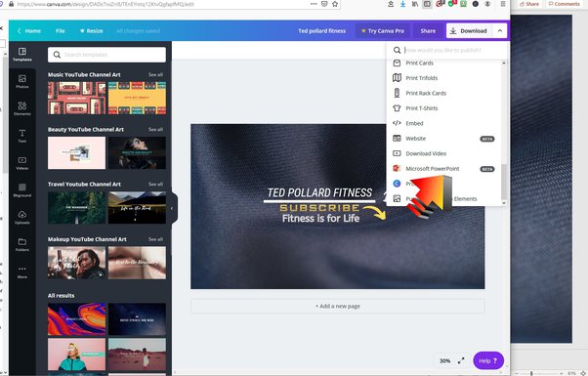The height and width of the screenshot is (376, 588).
Task: Select the TED POLLARD FITNESS heading text
Action: tap(319, 192)
